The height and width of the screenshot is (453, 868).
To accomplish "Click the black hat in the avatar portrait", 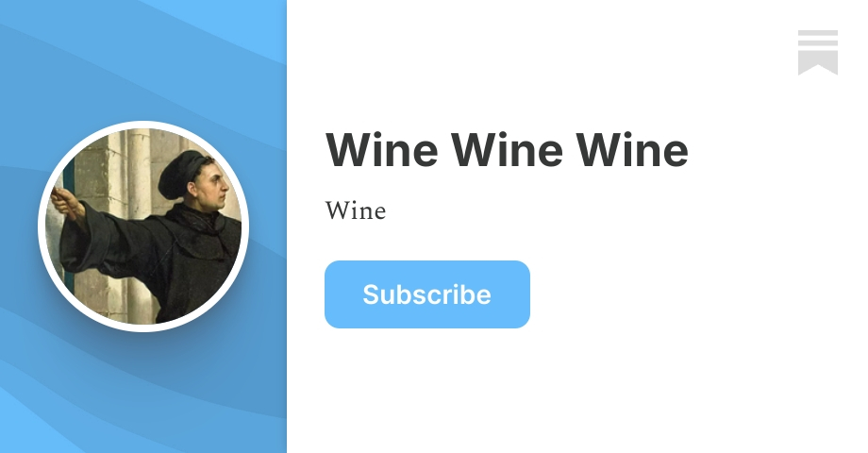I will (181, 172).
